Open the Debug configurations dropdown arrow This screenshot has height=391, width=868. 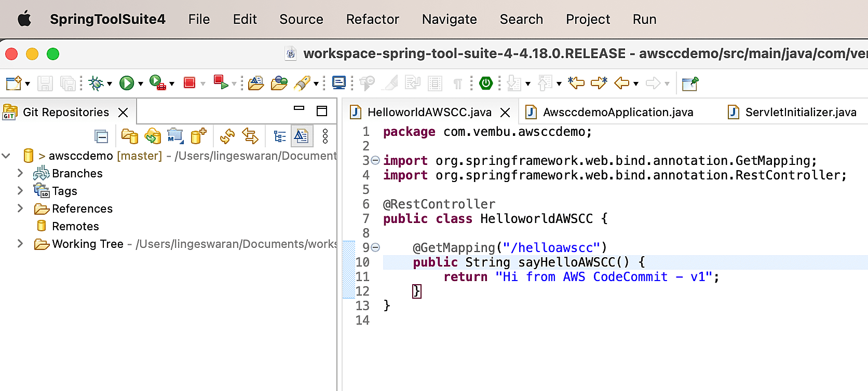[x=110, y=83]
